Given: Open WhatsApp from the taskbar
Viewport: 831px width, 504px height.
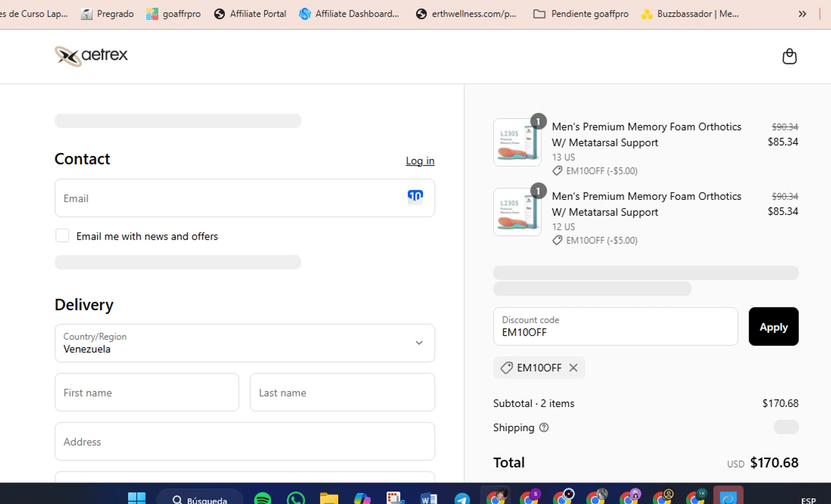Looking at the screenshot, I should tap(296, 498).
